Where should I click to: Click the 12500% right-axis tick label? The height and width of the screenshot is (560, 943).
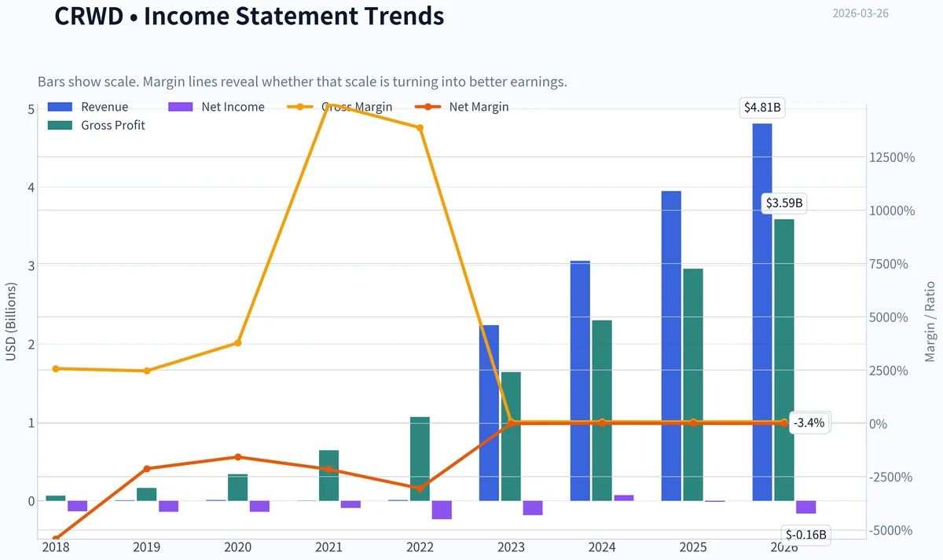pos(893,157)
